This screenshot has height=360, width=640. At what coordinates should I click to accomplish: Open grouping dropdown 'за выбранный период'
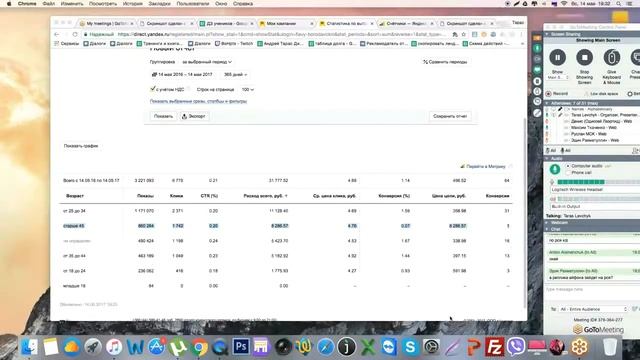(x=207, y=62)
